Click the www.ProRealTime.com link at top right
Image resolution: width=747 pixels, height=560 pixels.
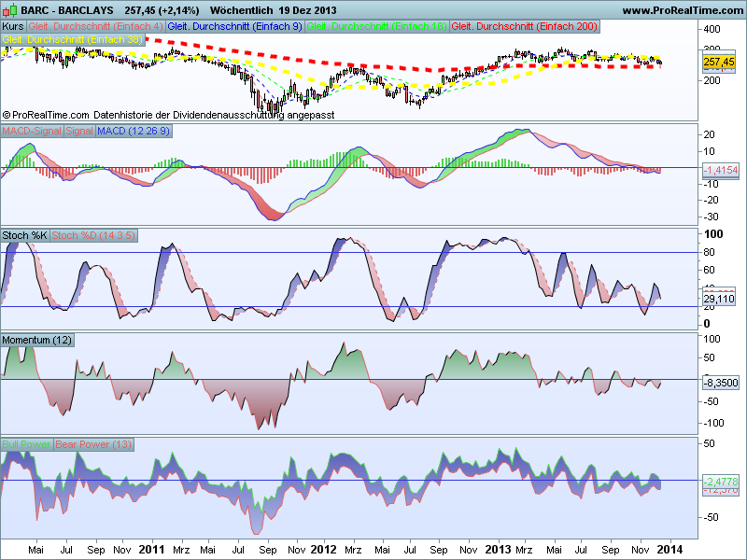684,10
